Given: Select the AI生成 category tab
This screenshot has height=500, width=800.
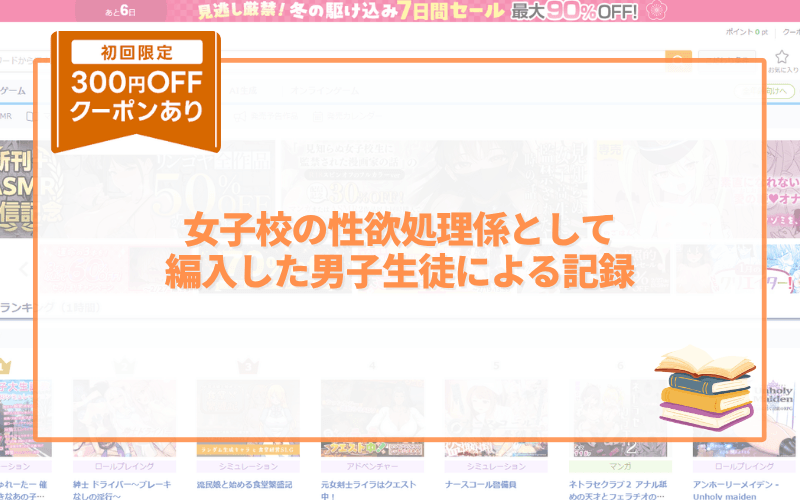Looking at the screenshot, I should coord(243,91).
